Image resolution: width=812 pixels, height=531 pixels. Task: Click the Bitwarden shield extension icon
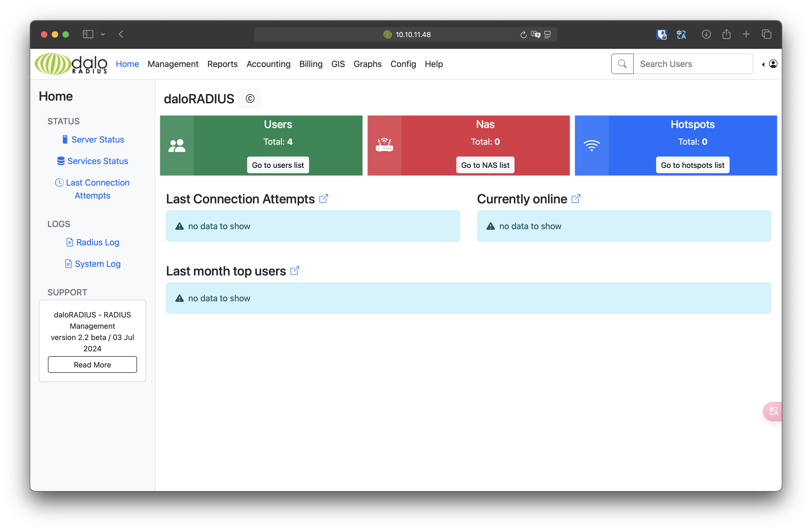point(661,34)
